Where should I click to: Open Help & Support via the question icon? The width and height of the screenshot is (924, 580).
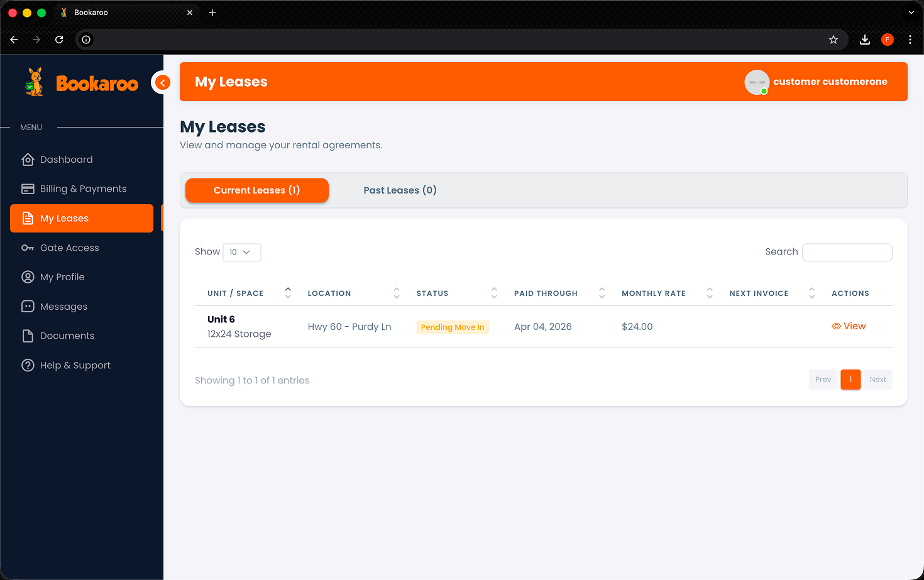click(x=28, y=364)
